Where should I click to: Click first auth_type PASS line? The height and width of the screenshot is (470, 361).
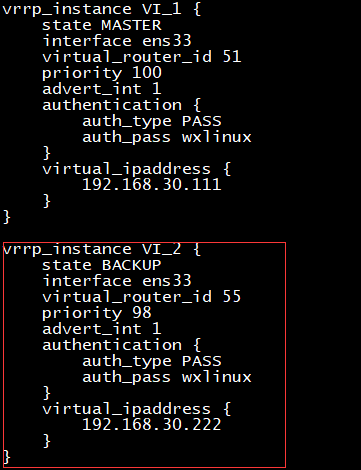152,121
